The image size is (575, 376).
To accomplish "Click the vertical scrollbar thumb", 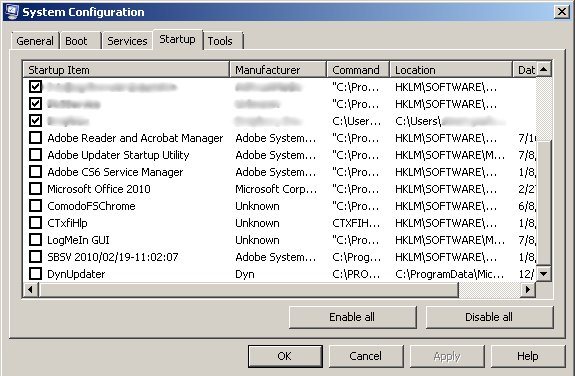I will point(543,203).
